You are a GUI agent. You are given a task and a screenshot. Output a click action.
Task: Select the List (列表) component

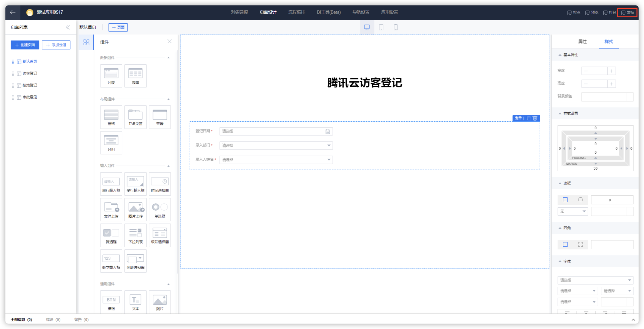point(111,76)
